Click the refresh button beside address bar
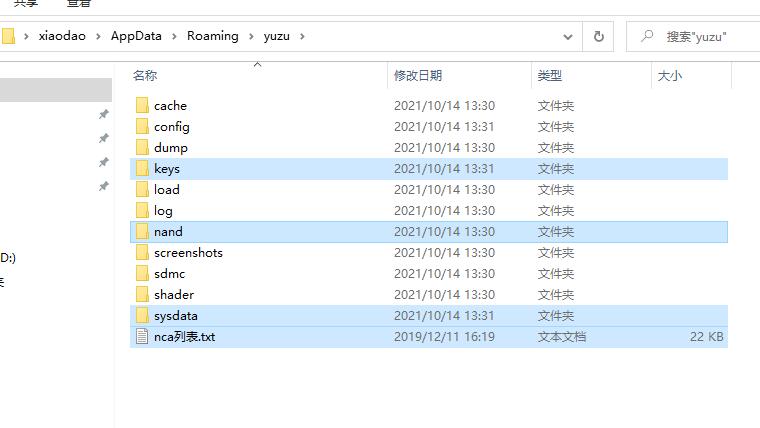The height and width of the screenshot is (428, 760). (x=599, y=36)
